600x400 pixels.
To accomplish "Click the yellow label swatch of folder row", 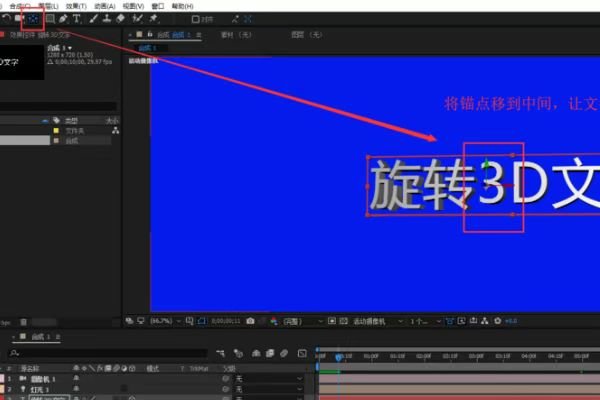I will tap(56, 131).
